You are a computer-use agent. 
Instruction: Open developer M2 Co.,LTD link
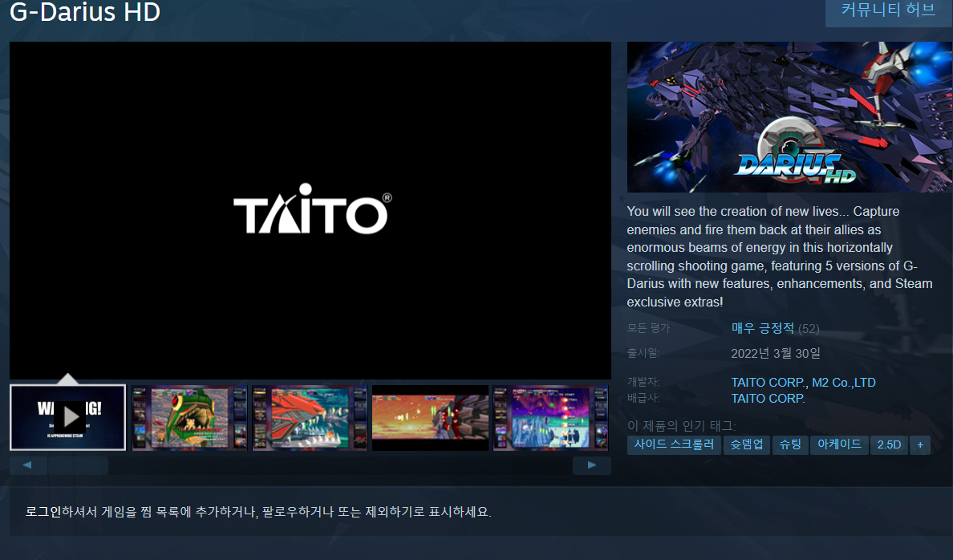coord(844,383)
